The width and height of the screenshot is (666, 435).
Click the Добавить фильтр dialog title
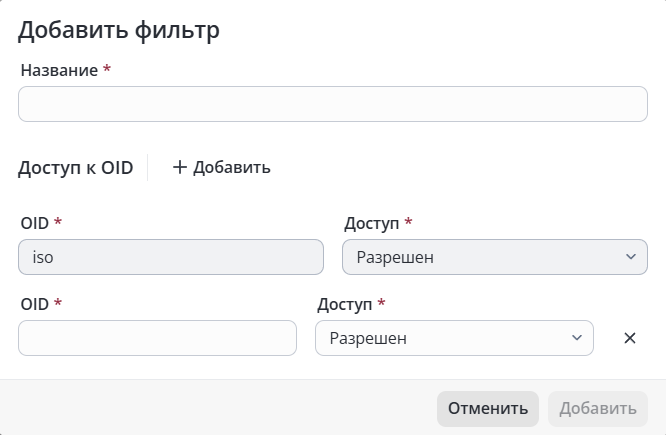119,31
